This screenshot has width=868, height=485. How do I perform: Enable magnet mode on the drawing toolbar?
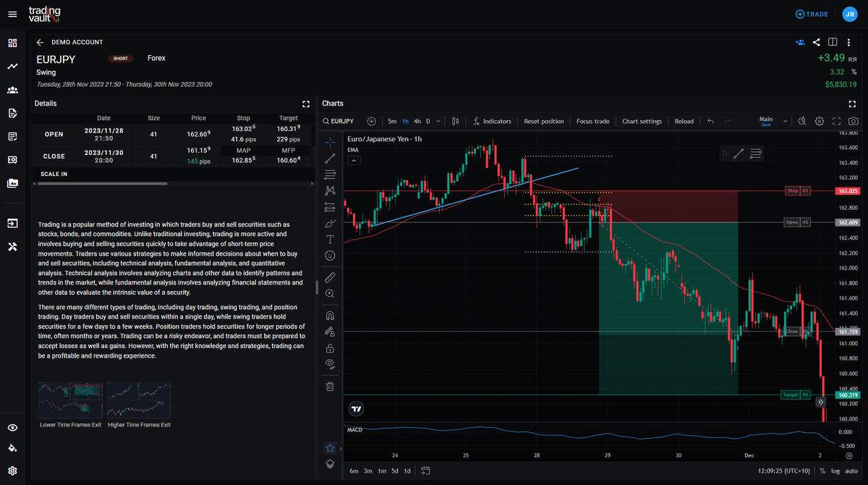tap(330, 315)
